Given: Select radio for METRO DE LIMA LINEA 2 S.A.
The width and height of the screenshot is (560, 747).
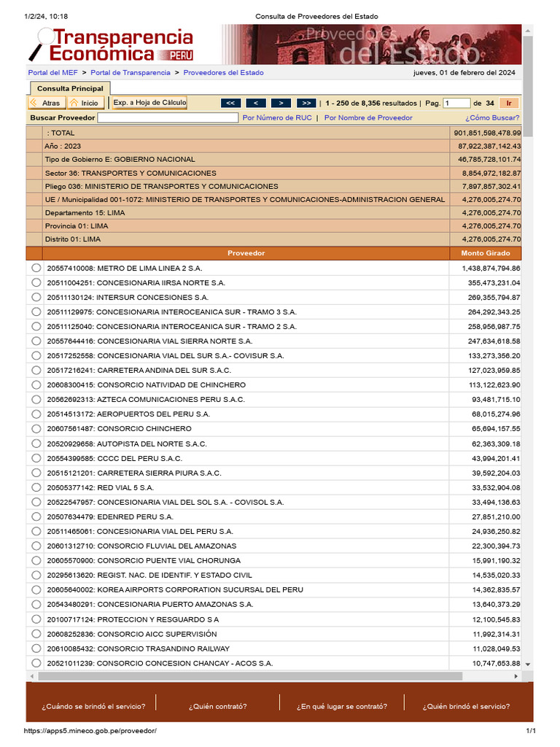Looking at the screenshot, I should tap(36, 268).
